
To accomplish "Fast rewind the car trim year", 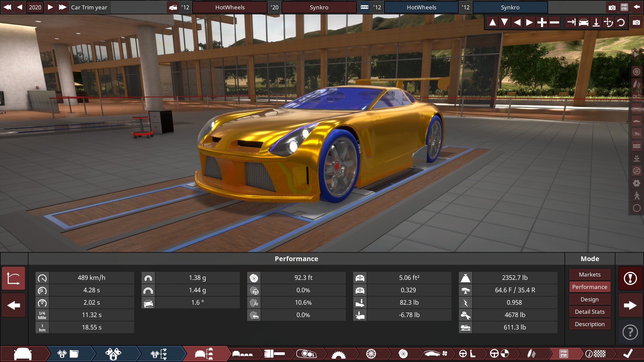I will click(x=7, y=7).
